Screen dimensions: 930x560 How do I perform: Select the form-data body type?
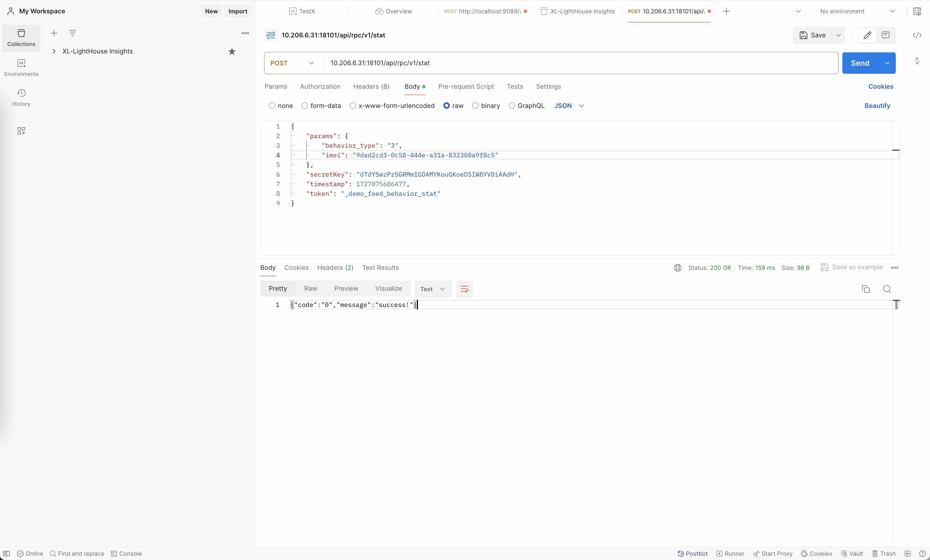(305, 106)
